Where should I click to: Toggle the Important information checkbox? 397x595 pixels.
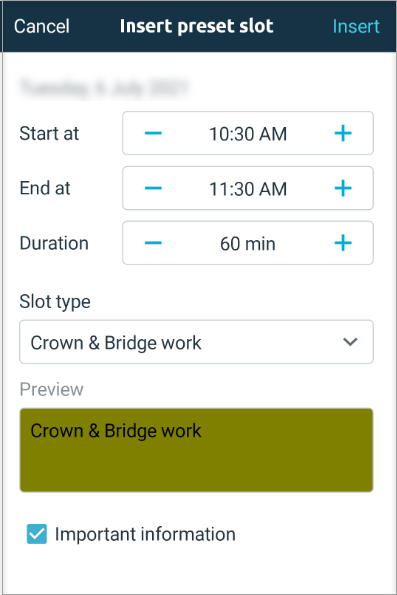[37, 534]
